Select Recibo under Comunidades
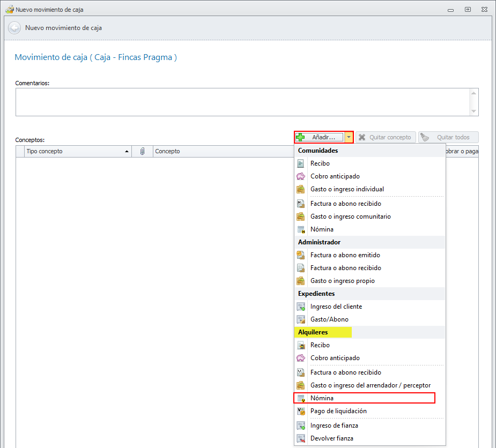The height and width of the screenshot is (448, 496). pyautogui.click(x=370, y=163)
